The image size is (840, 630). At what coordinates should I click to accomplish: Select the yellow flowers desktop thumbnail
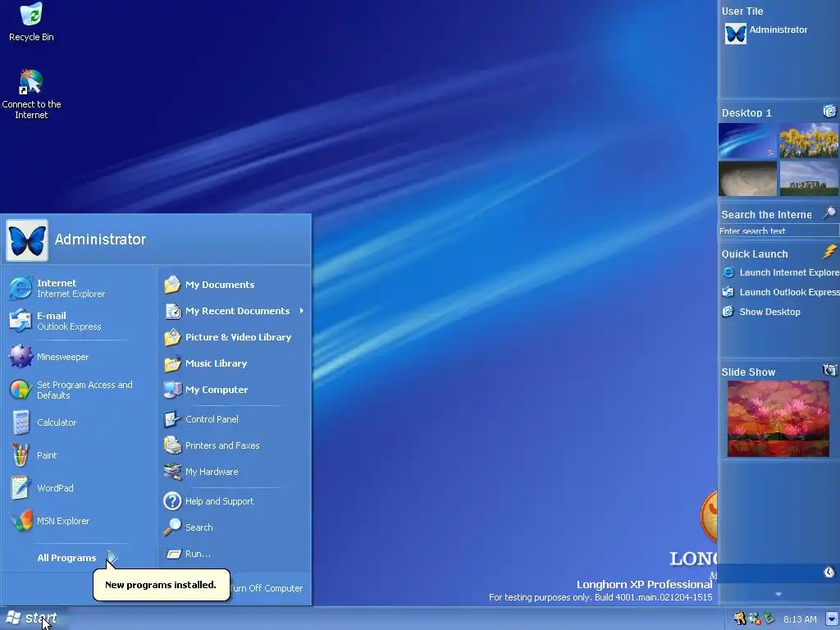809,141
